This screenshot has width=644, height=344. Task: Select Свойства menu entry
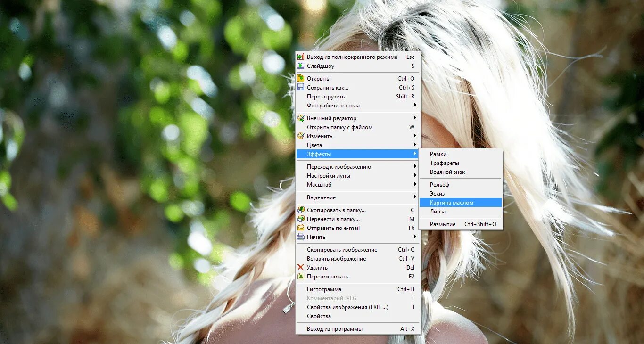[x=358, y=316]
